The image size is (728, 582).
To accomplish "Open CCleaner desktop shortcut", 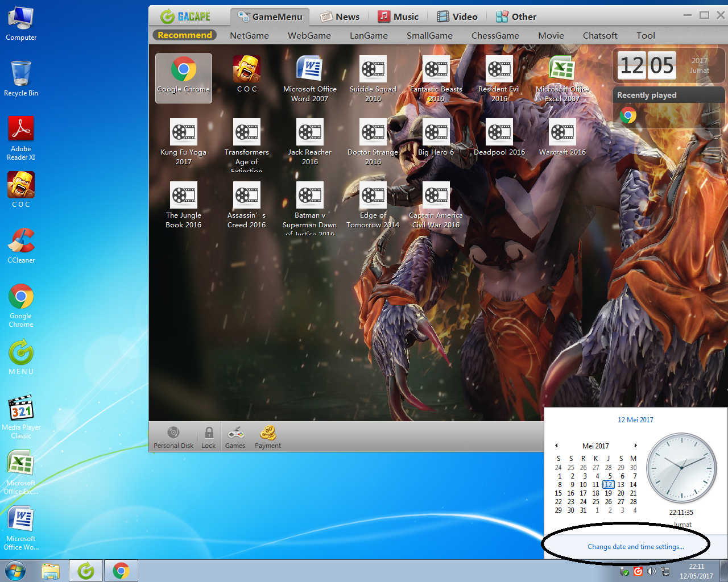I will click(x=21, y=246).
